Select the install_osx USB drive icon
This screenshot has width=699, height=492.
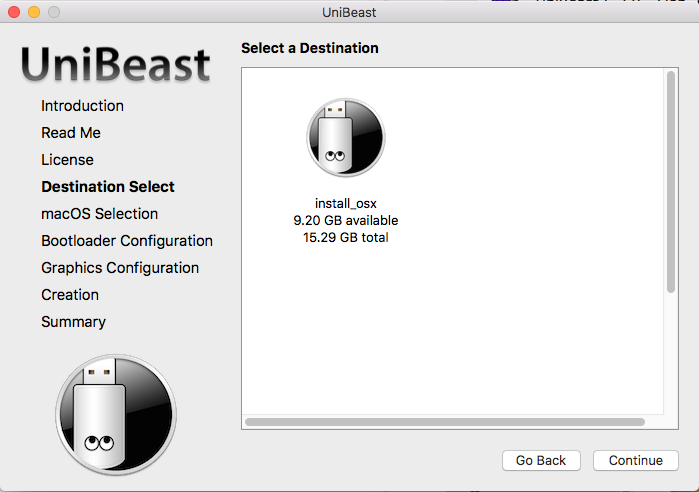click(x=345, y=138)
